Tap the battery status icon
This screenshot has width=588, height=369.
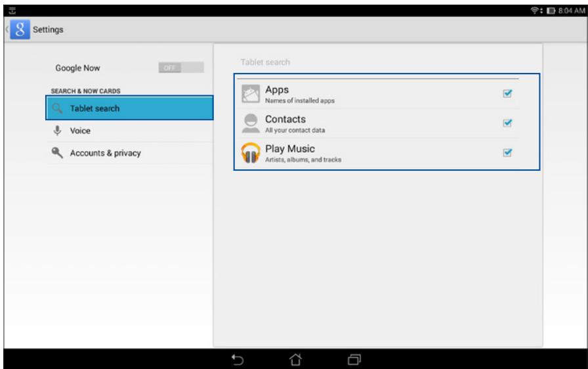click(x=551, y=11)
